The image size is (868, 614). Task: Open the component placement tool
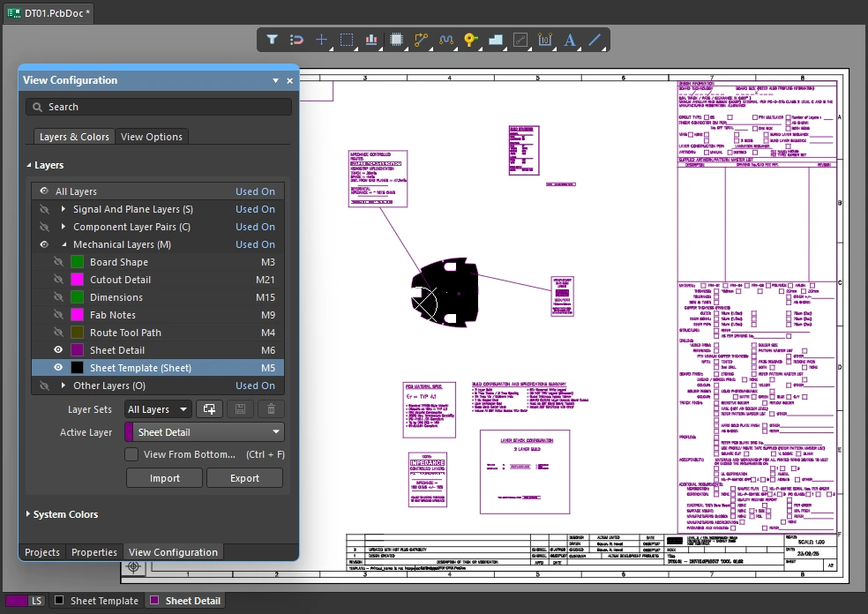click(x=396, y=40)
